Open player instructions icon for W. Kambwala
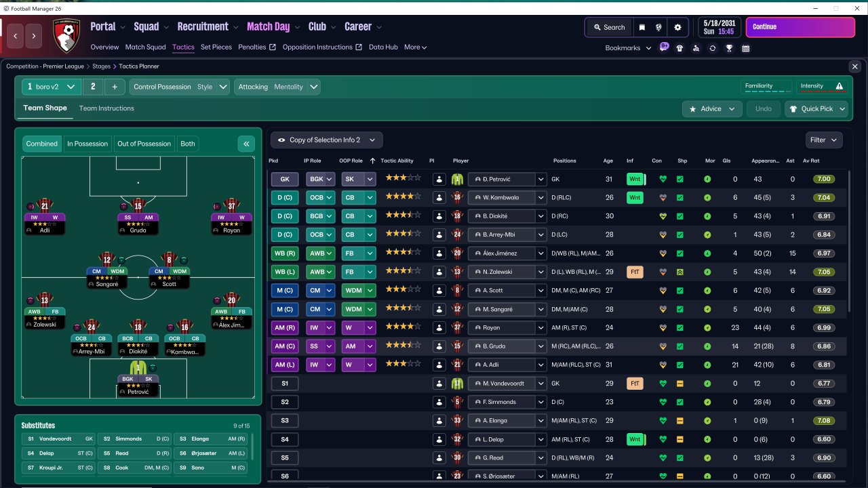Viewport: 868px width, 488px height. [439, 198]
